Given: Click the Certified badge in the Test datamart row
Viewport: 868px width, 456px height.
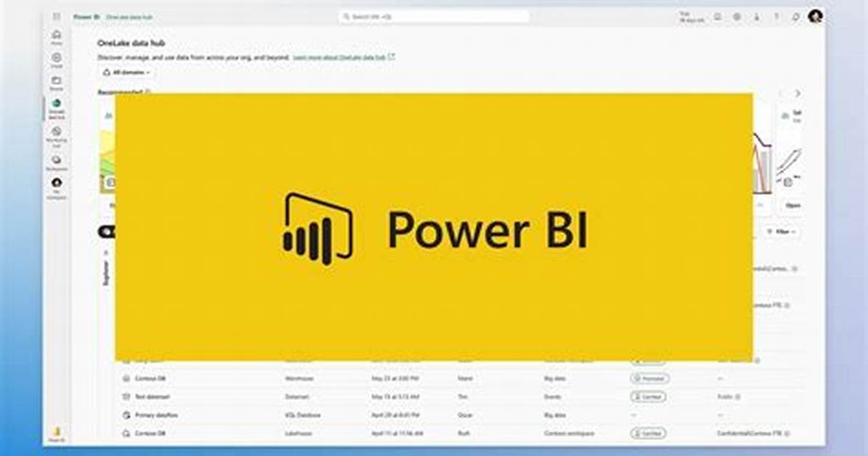Looking at the screenshot, I should 648,396.
